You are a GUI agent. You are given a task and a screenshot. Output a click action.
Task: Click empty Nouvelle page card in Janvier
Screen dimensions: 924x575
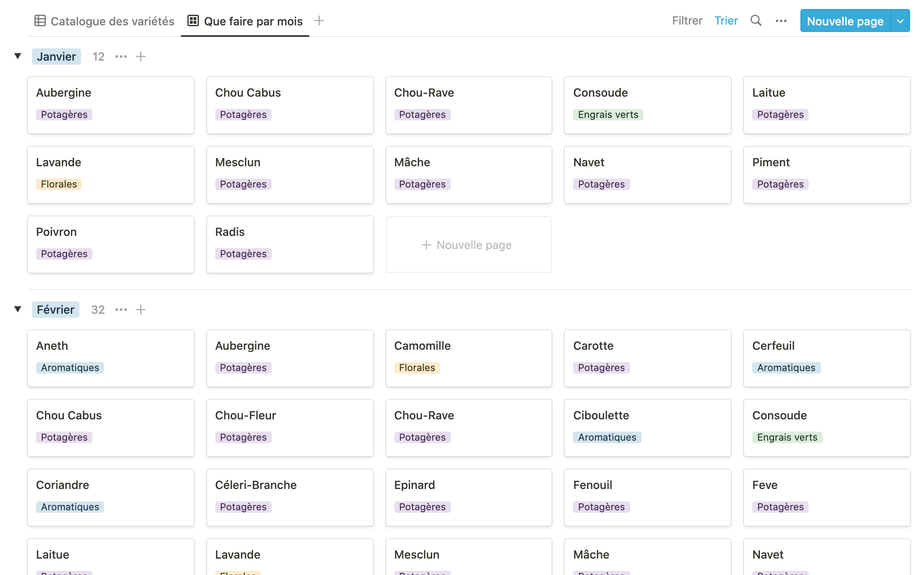[x=469, y=245]
